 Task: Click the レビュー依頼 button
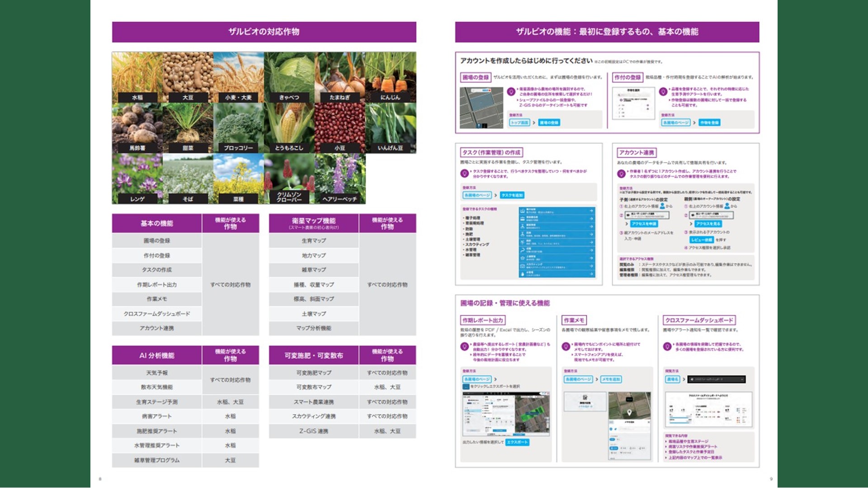click(702, 240)
